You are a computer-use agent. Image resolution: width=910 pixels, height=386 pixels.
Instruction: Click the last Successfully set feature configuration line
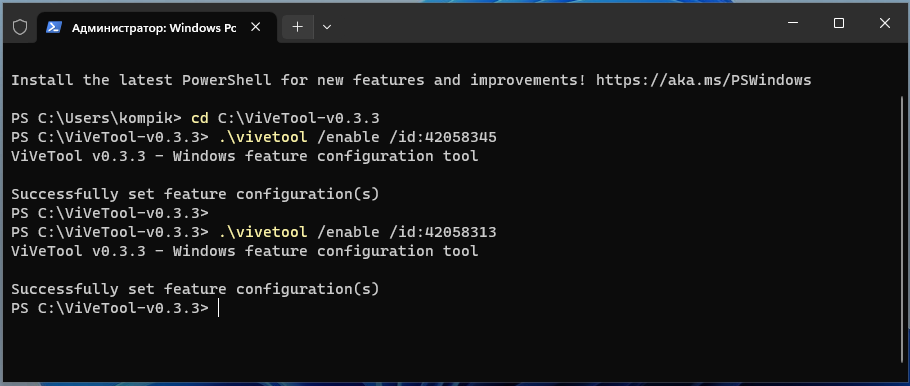tap(195, 288)
